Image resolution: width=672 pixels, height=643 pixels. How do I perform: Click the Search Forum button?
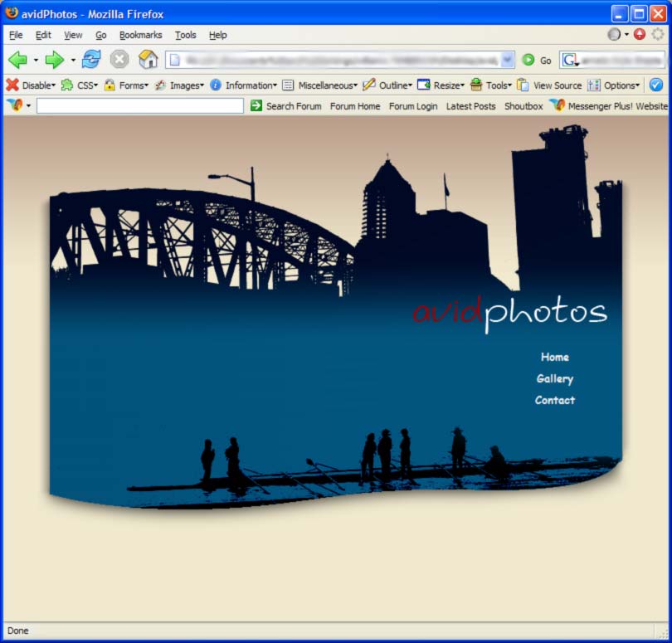[285, 106]
